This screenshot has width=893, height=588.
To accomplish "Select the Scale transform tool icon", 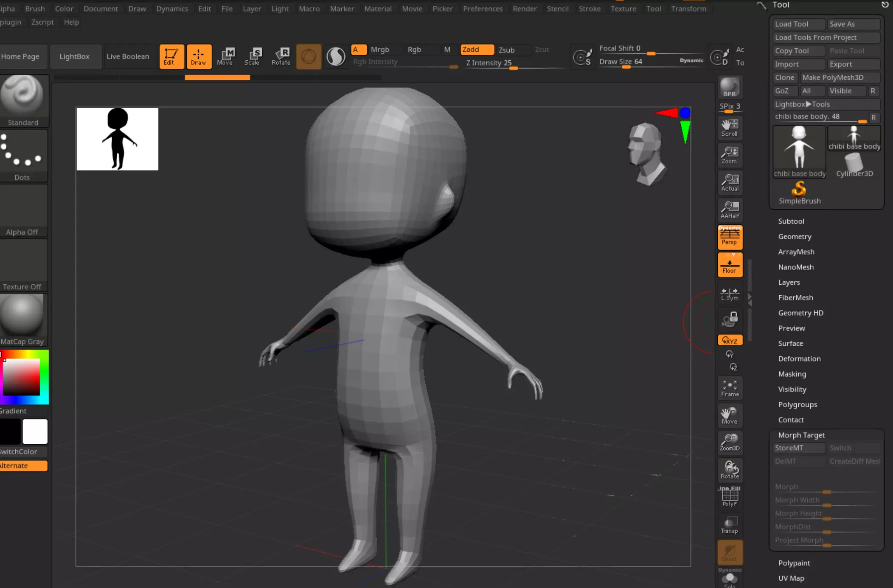I will click(252, 56).
